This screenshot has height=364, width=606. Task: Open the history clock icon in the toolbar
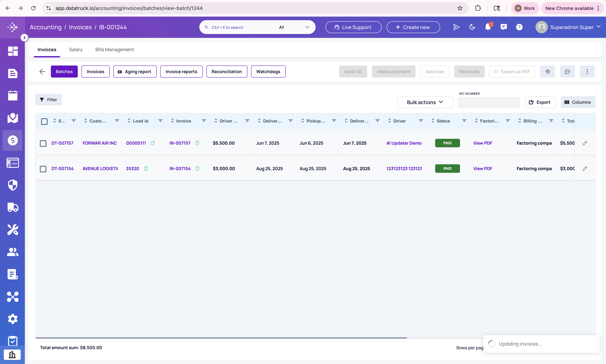point(547,72)
